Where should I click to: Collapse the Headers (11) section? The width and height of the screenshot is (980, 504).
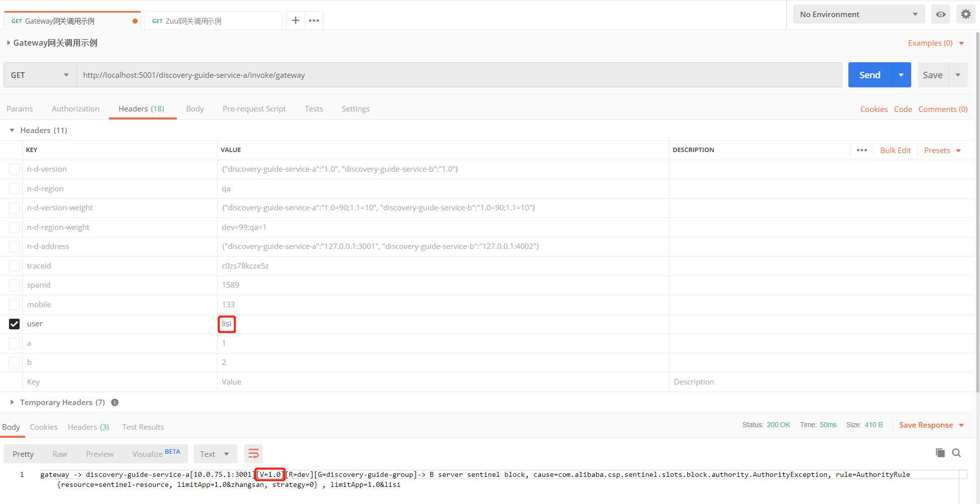point(12,130)
